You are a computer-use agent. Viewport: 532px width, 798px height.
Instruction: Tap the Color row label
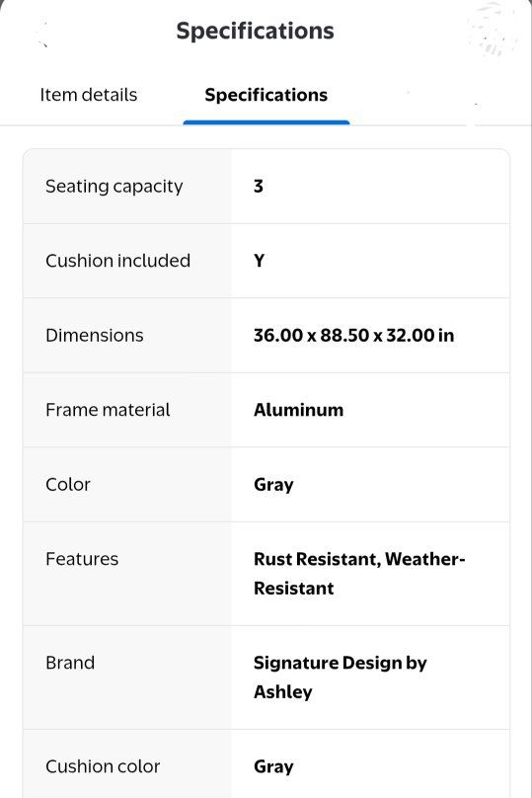68,485
